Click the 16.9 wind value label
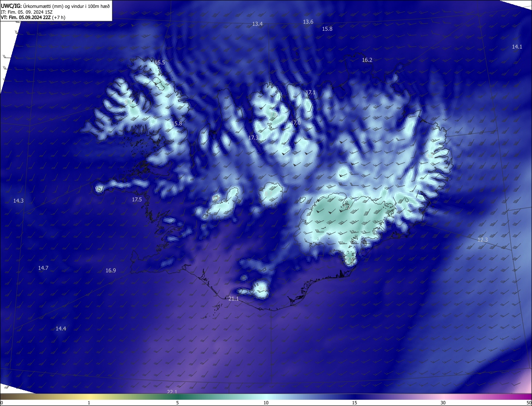Screen dimensions: 532x406 click(111, 270)
